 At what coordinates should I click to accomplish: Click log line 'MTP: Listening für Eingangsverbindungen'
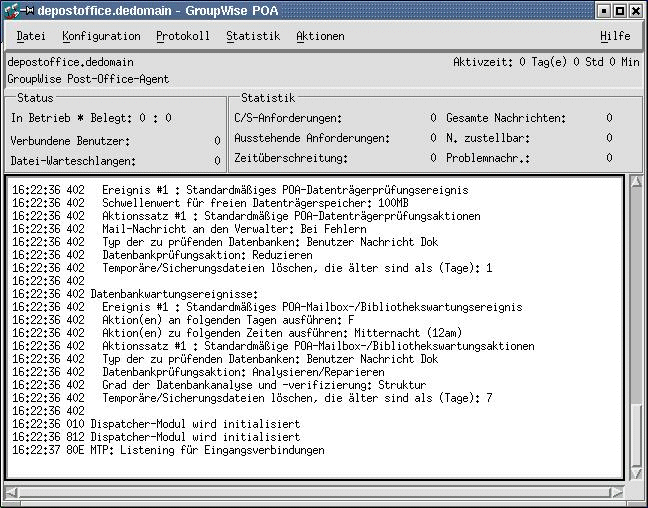(168, 450)
